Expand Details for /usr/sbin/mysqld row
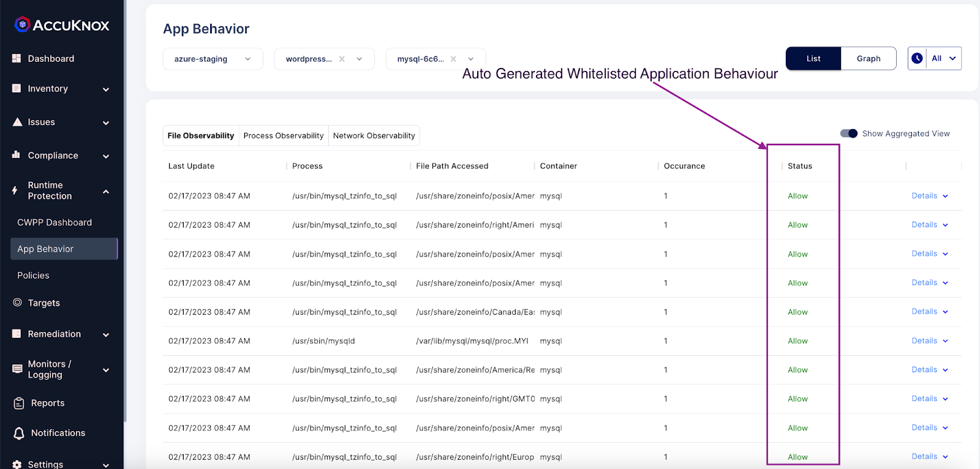Image resolution: width=980 pixels, height=469 pixels. [930, 340]
